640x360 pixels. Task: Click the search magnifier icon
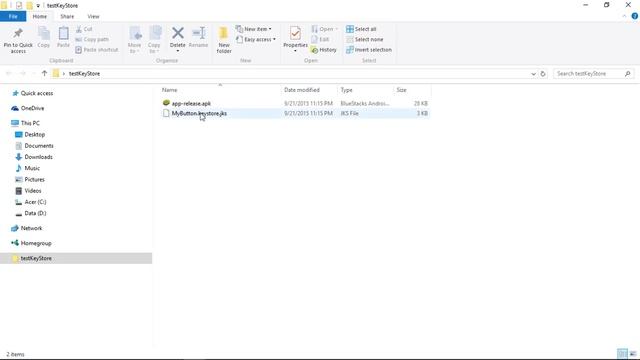click(x=627, y=74)
